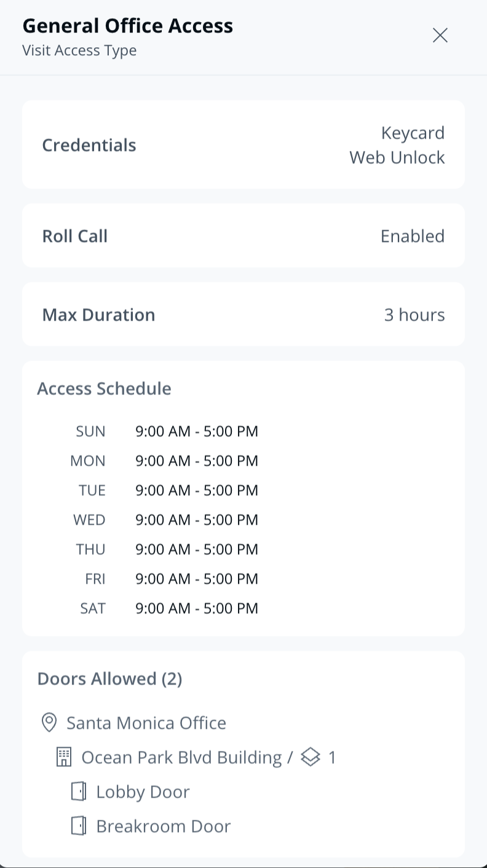This screenshot has width=487, height=868.
Task: Close the General Office Access panel
Action: point(440,36)
